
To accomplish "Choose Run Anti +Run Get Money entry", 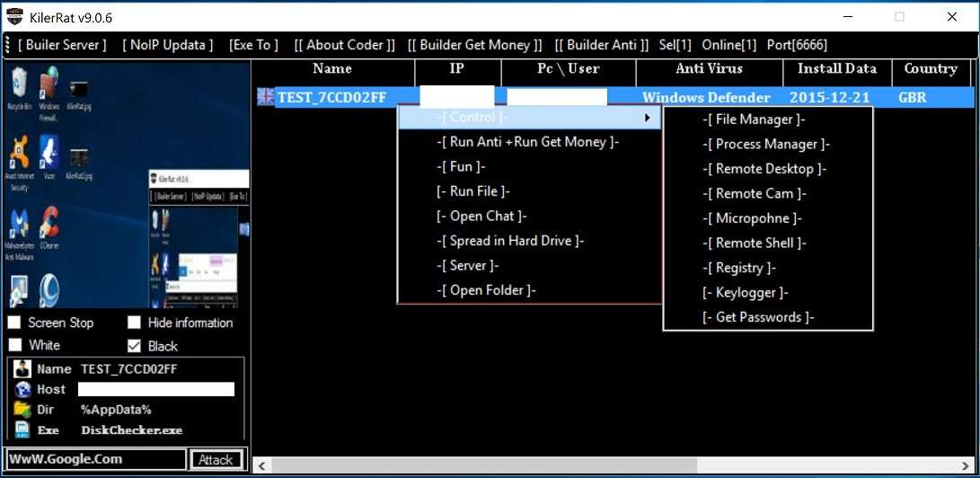I will pos(528,142).
